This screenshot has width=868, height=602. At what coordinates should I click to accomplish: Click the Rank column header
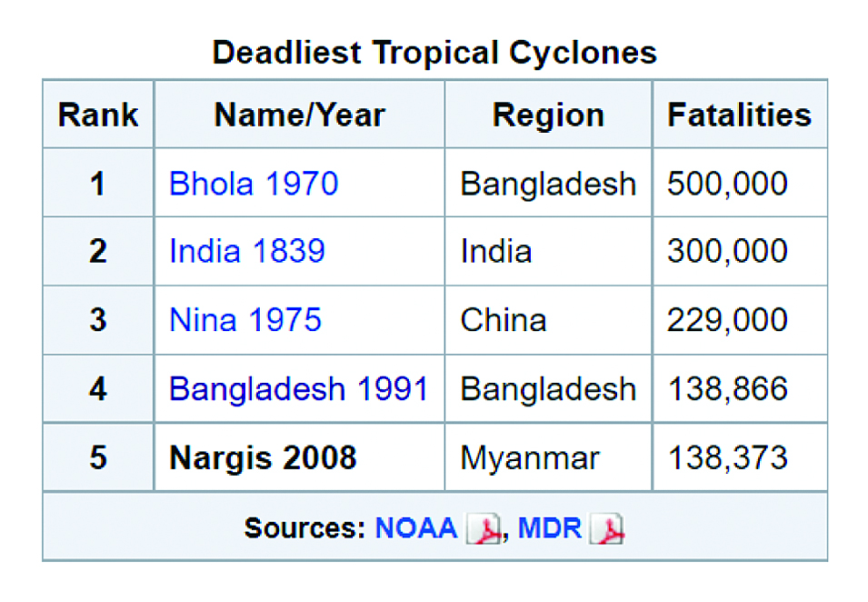tap(98, 115)
